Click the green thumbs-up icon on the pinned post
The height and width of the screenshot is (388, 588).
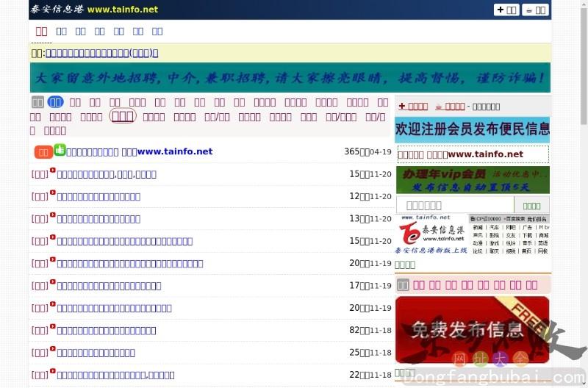point(60,150)
